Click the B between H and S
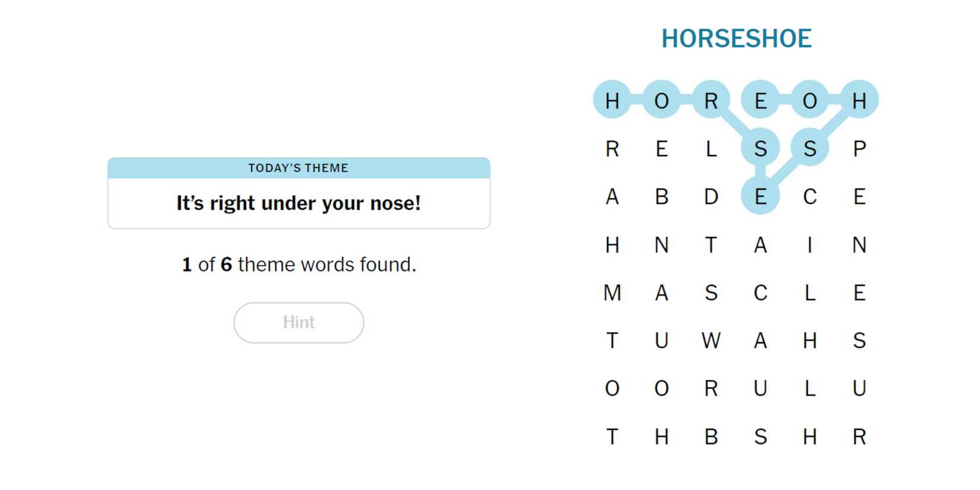The image size is (980, 490). 711,437
